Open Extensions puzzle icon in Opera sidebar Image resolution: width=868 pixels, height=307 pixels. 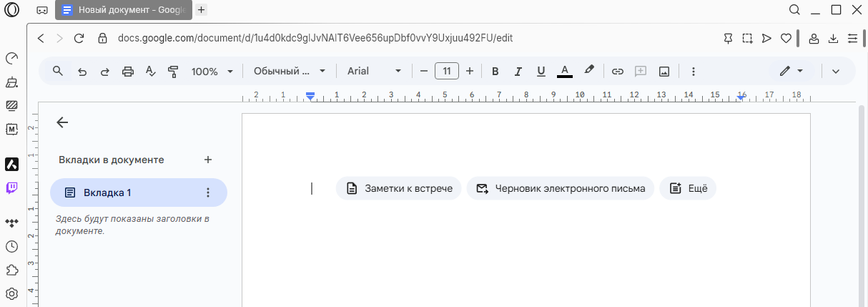[11, 271]
